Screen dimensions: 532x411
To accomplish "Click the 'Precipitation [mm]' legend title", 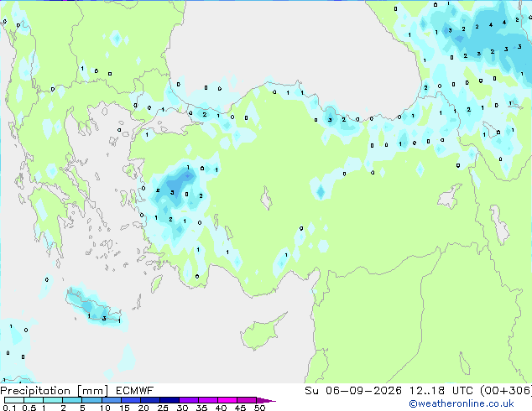I will pyautogui.click(x=55, y=391).
